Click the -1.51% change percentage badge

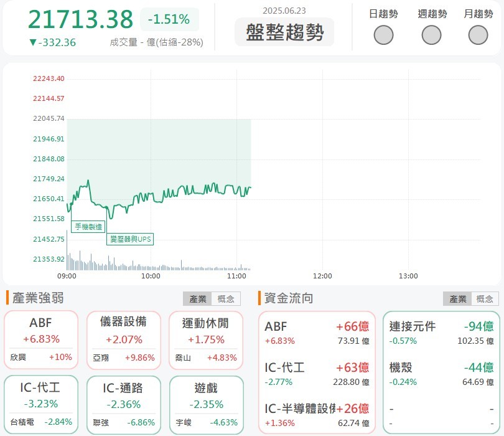(169, 19)
